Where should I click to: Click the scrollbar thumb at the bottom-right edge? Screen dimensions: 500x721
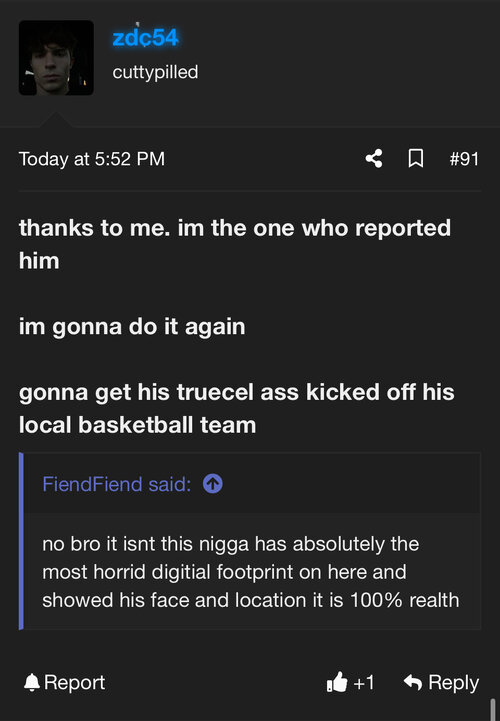493,709
